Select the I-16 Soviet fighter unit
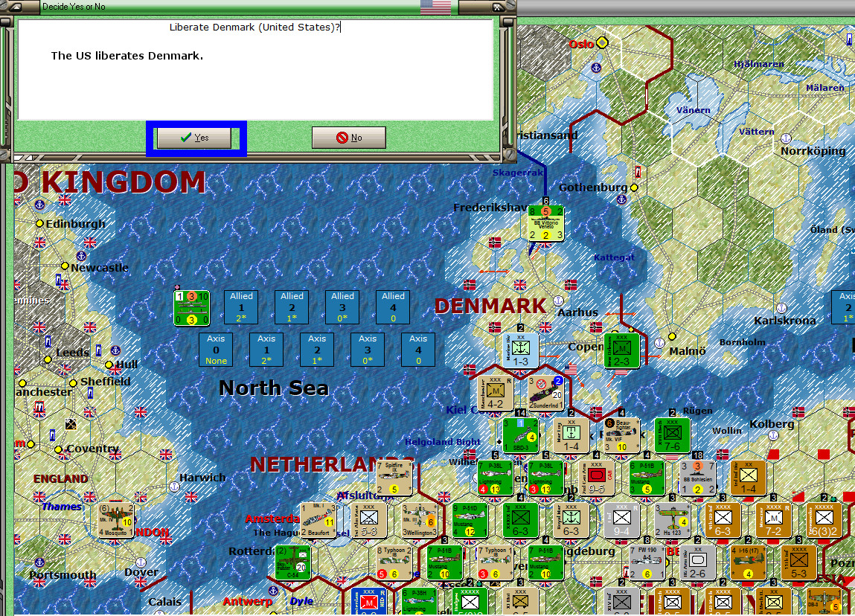Image resolution: width=855 pixels, height=616 pixels. pos(748,562)
